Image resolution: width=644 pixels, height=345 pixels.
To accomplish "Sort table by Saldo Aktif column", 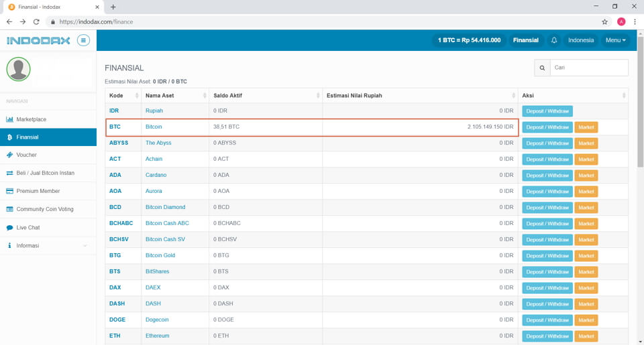I will tap(266, 96).
